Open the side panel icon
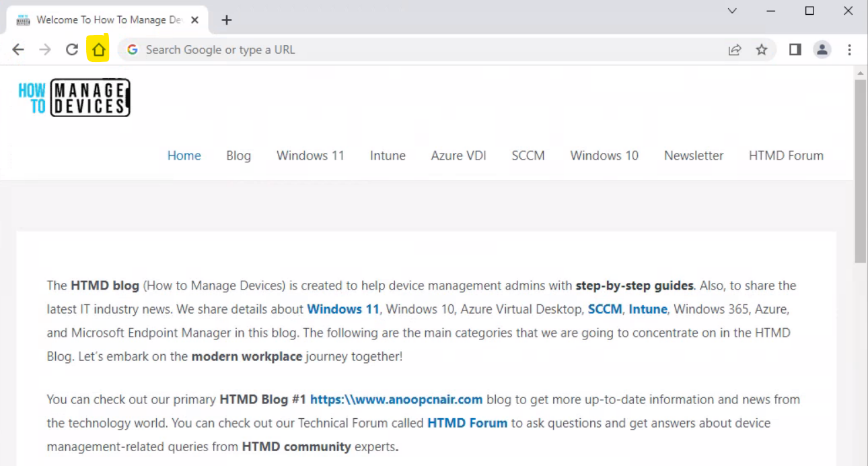Screen dimensions: 868x466 coord(795,50)
